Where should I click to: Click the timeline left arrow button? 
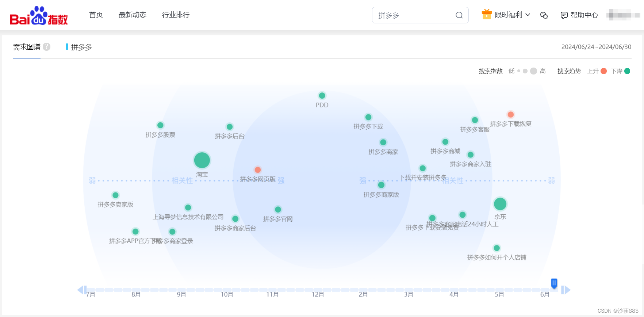pyautogui.click(x=82, y=290)
